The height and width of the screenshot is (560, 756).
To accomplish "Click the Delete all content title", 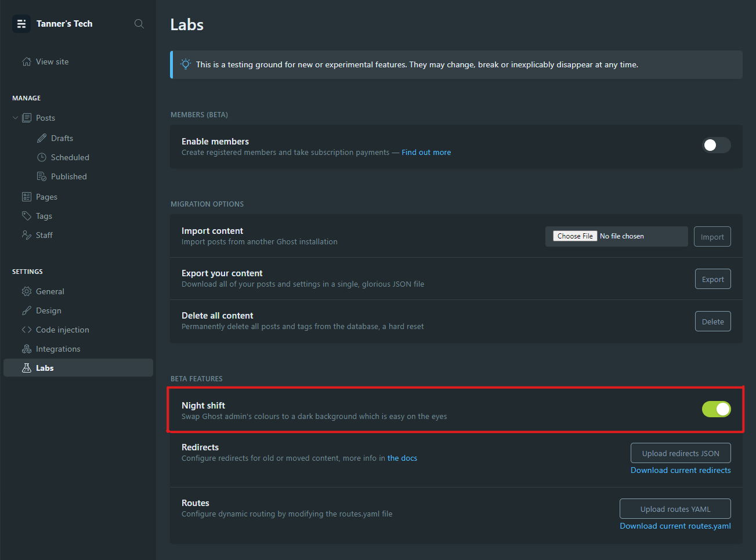I will [x=218, y=316].
